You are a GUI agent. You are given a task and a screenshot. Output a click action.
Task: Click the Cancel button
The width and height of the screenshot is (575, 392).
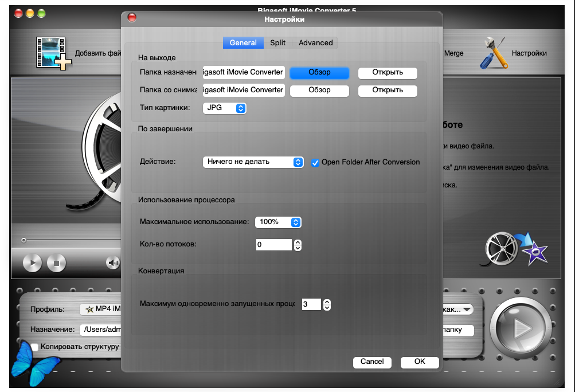click(372, 362)
